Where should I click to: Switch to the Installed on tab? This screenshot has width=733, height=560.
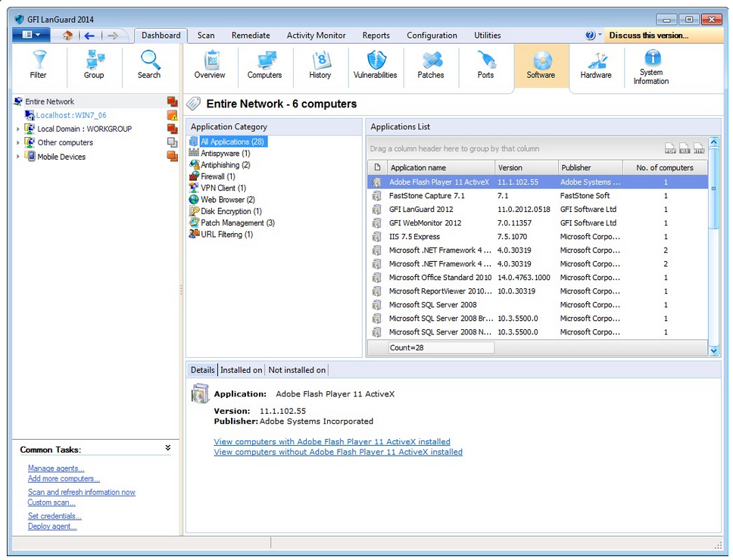click(x=242, y=370)
